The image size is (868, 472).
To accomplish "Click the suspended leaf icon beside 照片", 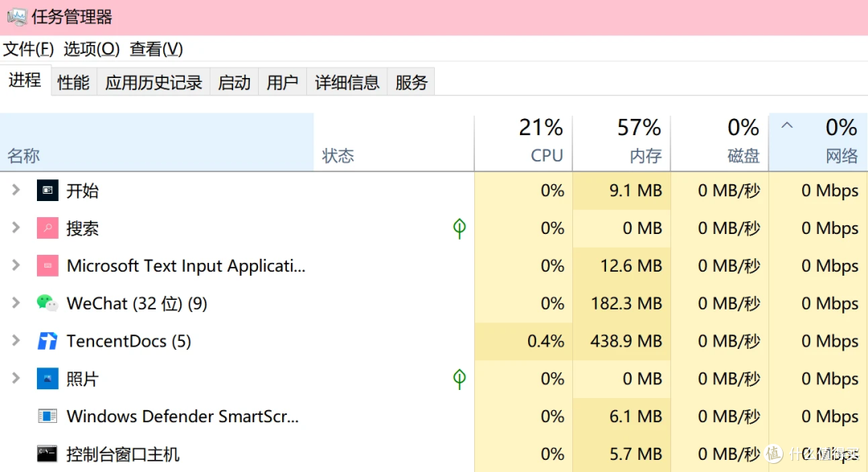I will (459, 378).
